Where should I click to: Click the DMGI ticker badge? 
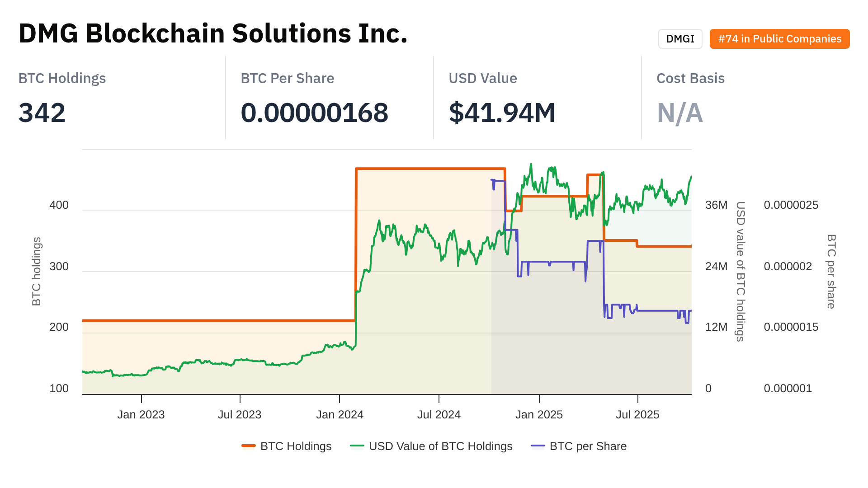coord(680,39)
